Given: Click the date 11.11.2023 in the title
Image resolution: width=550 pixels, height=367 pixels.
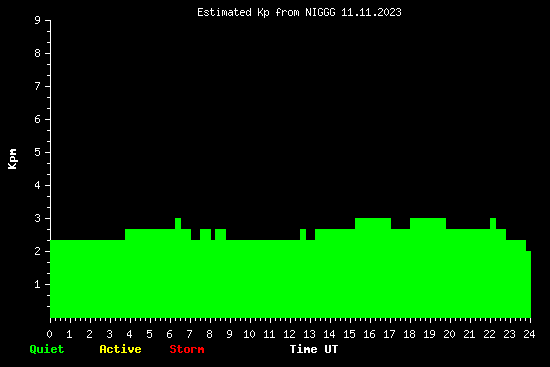Looking at the screenshot, I should pos(371,13).
